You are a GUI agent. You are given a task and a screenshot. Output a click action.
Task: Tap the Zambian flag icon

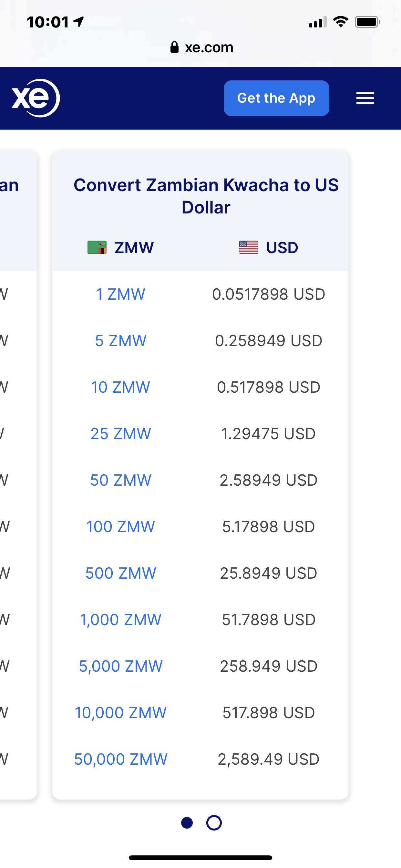[x=97, y=248]
